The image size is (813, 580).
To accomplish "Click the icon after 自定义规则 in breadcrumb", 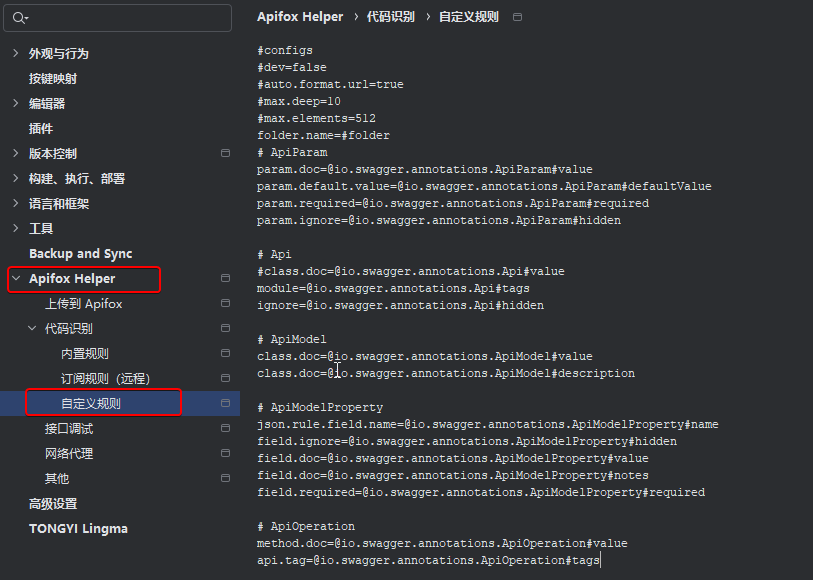I will (x=517, y=17).
